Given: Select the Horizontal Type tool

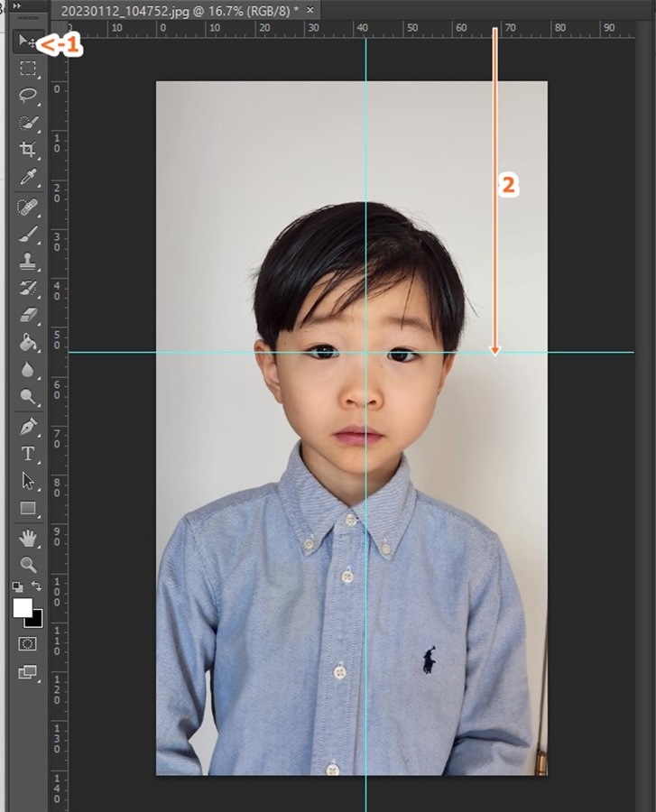Looking at the screenshot, I should [x=27, y=454].
